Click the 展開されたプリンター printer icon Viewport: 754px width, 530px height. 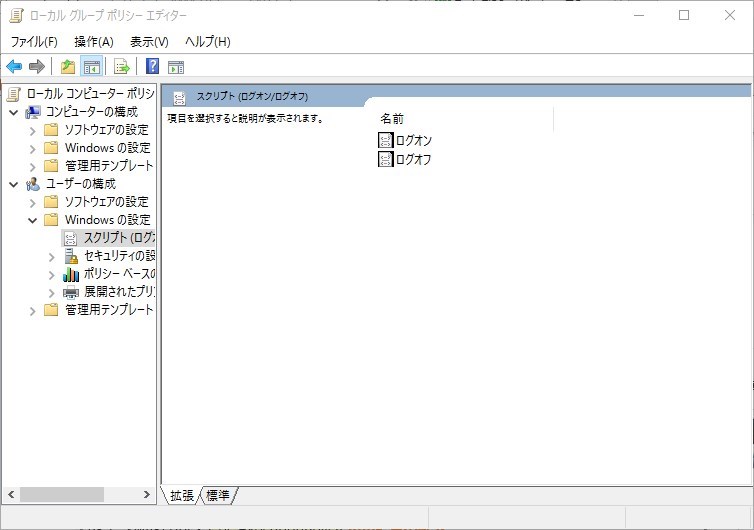point(71,292)
